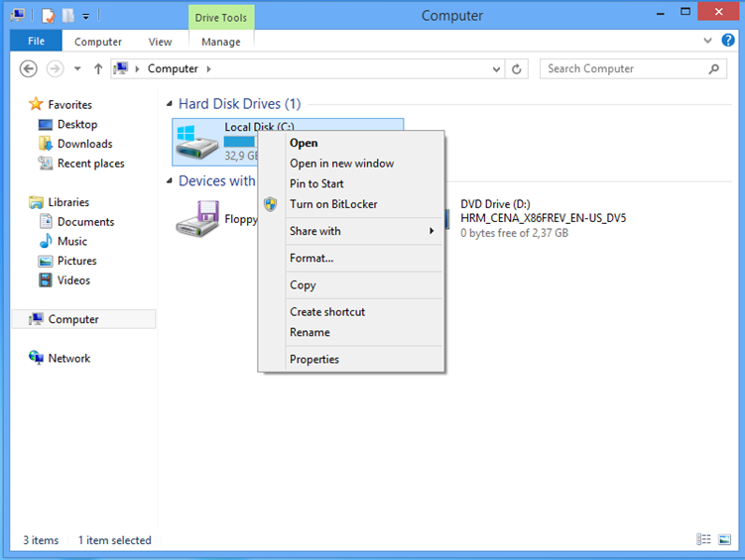This screenshot has height=560, width=745.
Task: Click the Hard Disk Drives (1) header
Action: pyautogui.click(x=239, y=104)
